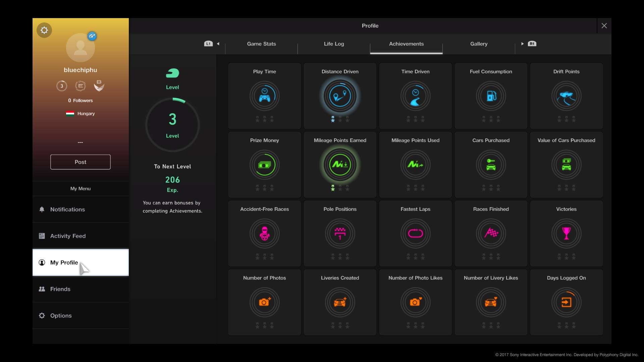644x362 pixels.
Task: Click the level 3 progress ring
Action: pyautogui.click(x=172, y=125)
